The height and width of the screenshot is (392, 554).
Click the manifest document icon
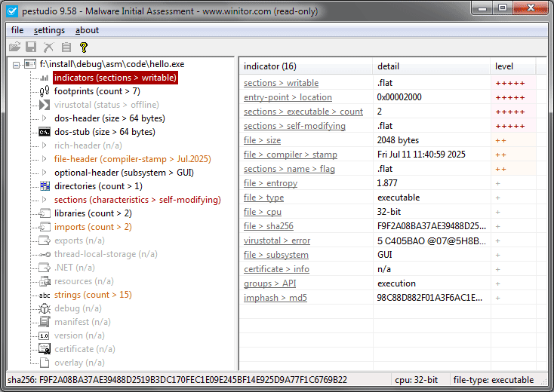click(45, 322)
